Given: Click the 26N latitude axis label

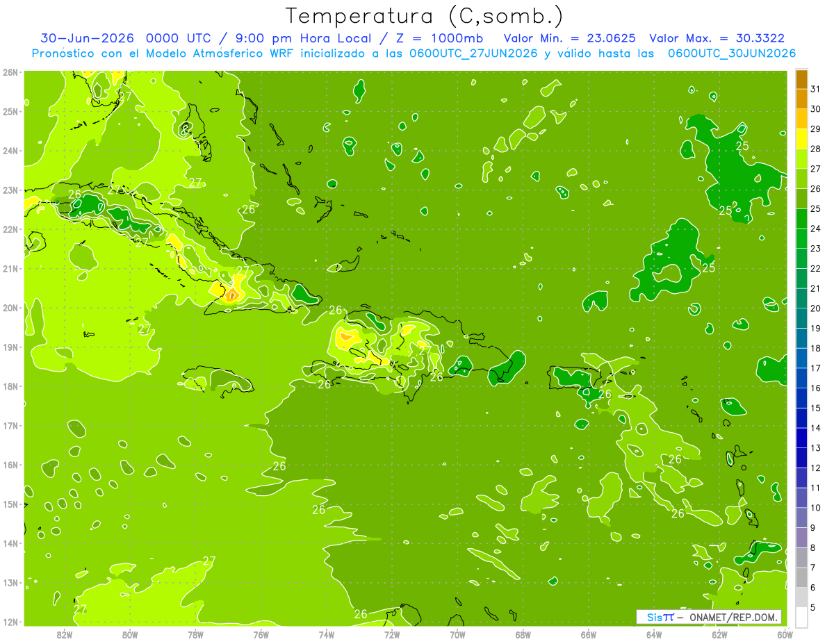Looking at the screenshot, I should [10, 72].
